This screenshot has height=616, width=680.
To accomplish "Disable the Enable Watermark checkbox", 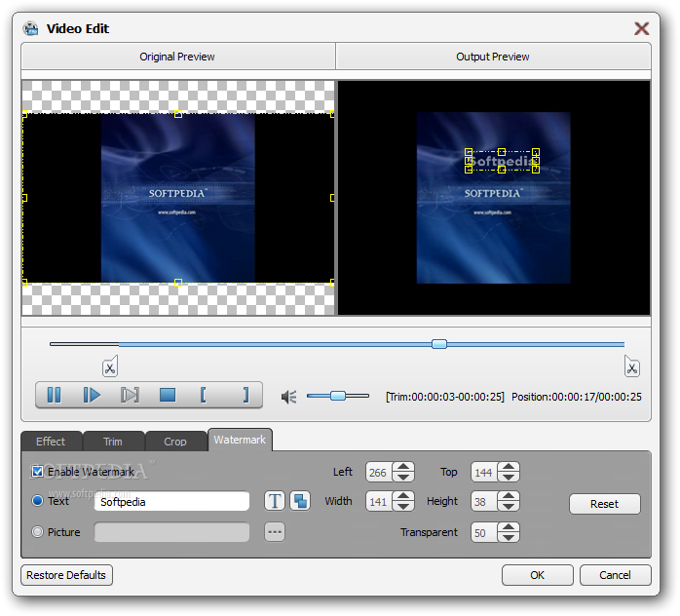I will [38, 471].
